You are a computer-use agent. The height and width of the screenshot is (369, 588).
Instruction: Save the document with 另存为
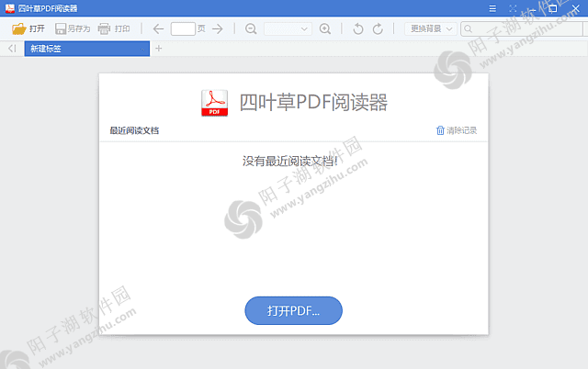[73, 28]
